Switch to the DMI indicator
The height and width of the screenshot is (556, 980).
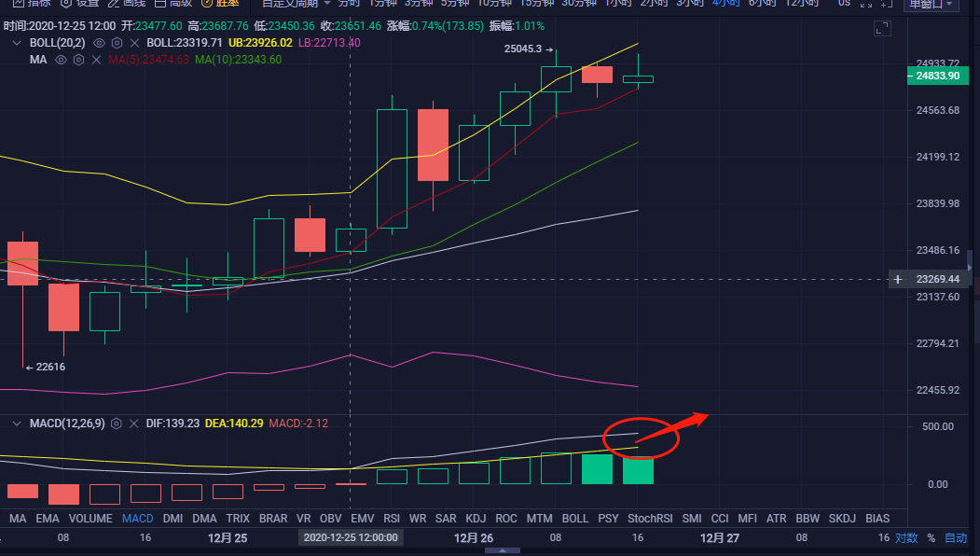[x=173, y=519]
